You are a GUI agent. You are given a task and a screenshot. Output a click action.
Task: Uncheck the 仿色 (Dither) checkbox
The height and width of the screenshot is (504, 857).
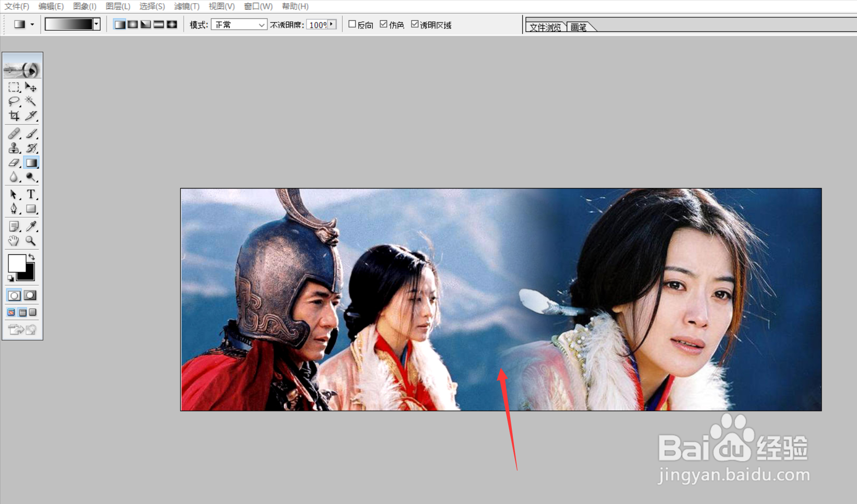pos(383,24)
